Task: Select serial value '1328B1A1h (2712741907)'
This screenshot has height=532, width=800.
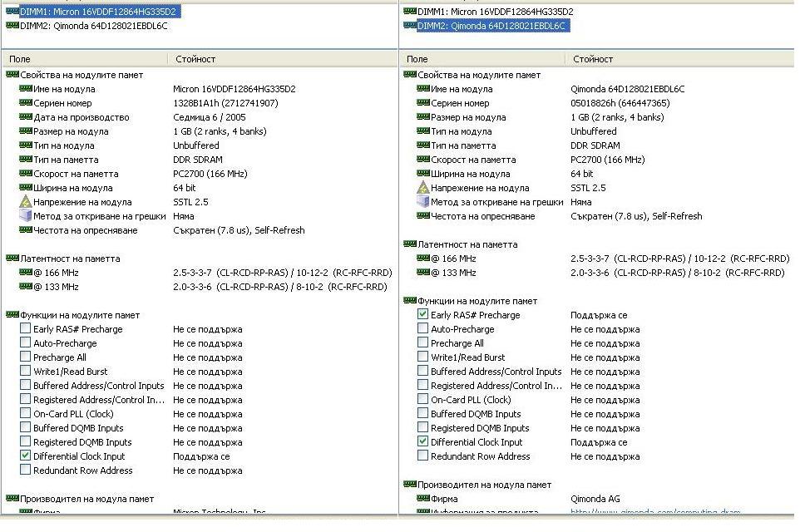Action: (x=225, y=103)
